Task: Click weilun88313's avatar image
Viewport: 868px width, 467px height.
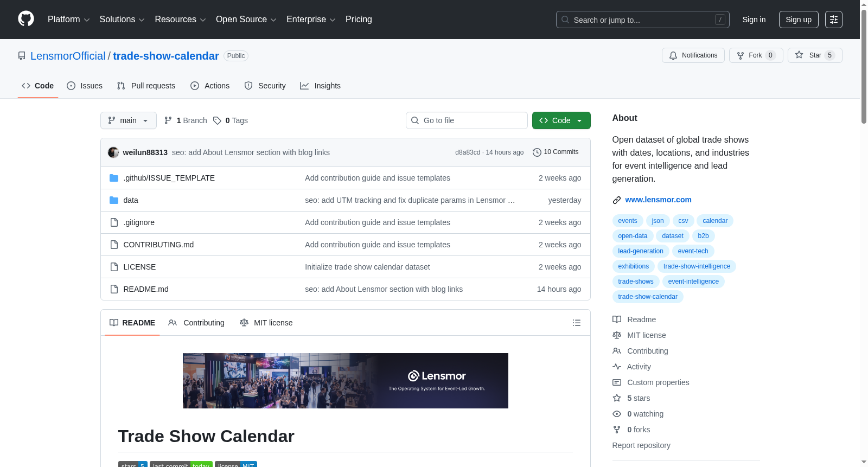Action: (x=113, y=152)
